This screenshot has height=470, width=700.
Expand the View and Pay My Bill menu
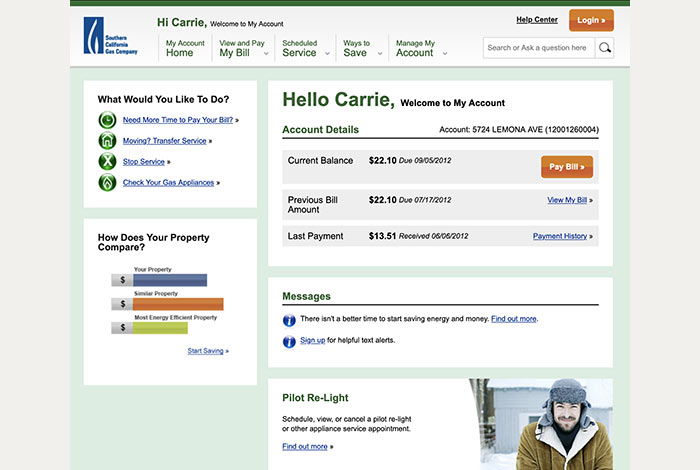pos(243,48)
